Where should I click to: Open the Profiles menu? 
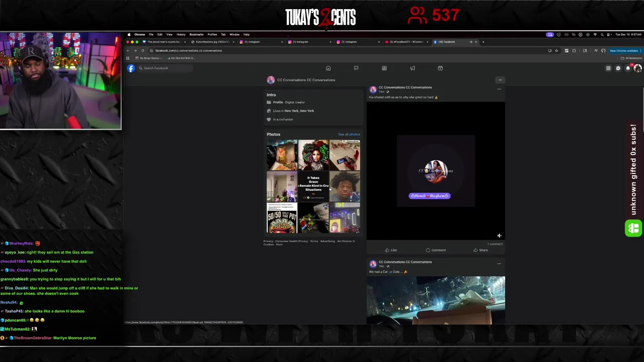pos(212,35)
